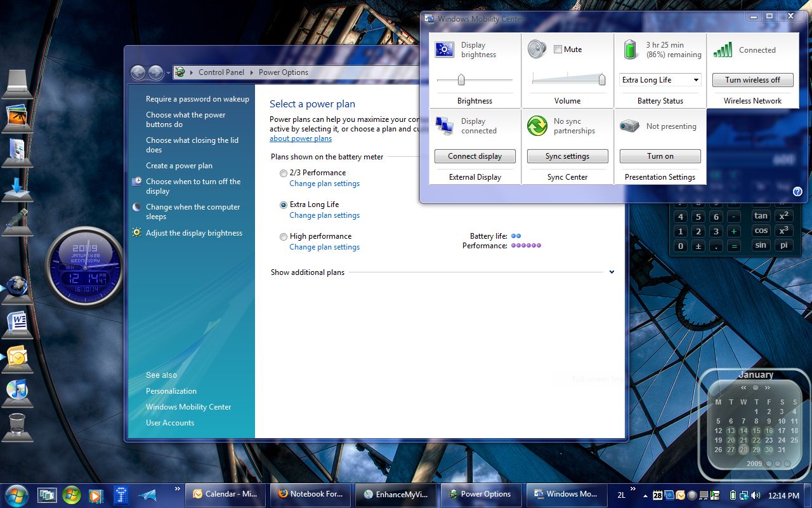Click the network tray icon
Viewport: 812px width, 508px height.
pyautogui.click(x=745, y=495)
